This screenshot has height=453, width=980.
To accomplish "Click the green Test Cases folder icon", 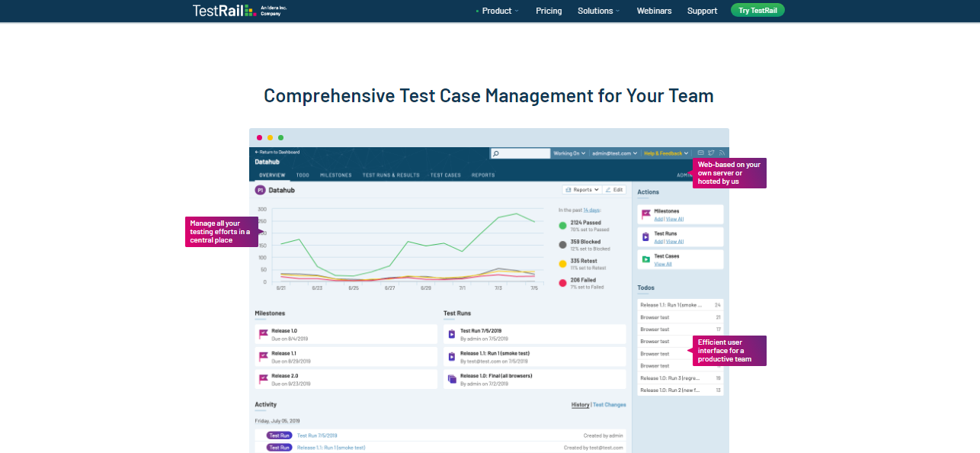I will coord(646,259).
